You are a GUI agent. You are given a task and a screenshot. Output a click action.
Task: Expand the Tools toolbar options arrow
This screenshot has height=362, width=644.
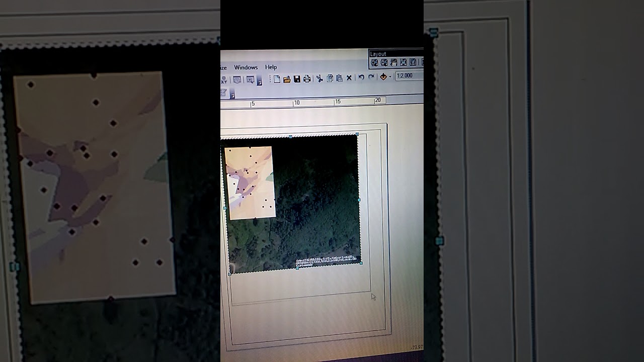click(x=260, y=80)
